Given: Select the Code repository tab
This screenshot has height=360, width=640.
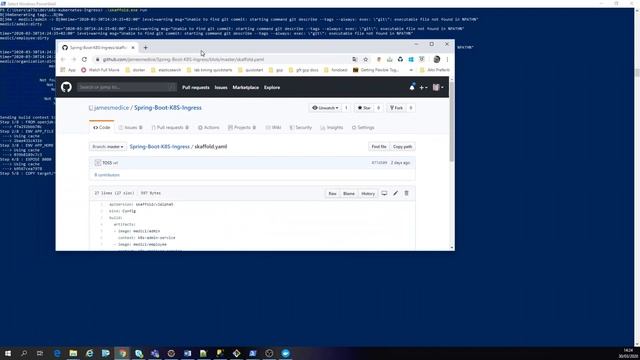Looking at the screenshot, I should pos(102,127).
